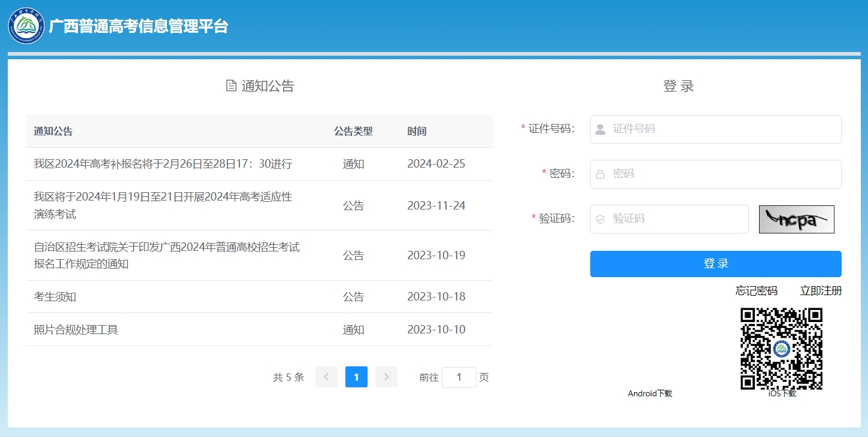Open the 考生须知 announcement
The image size is (868, 437).
[55, 297]
